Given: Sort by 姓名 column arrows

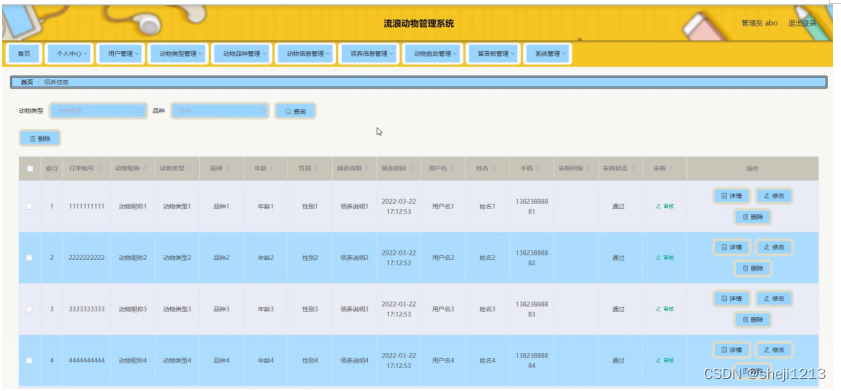Looking at the screenshot, I should click(494, 168).
